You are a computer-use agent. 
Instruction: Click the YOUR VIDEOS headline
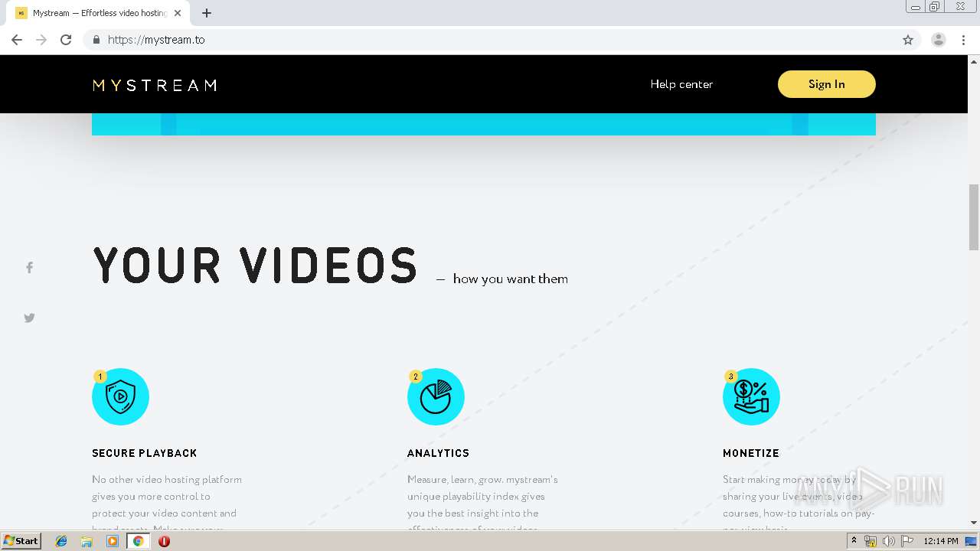[x=256, y=266]
